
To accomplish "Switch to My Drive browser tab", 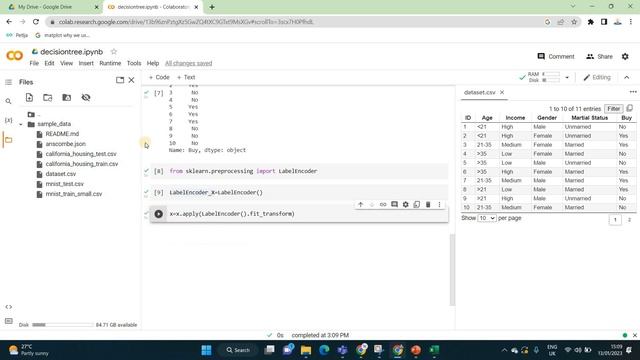I will coord(52,7).
